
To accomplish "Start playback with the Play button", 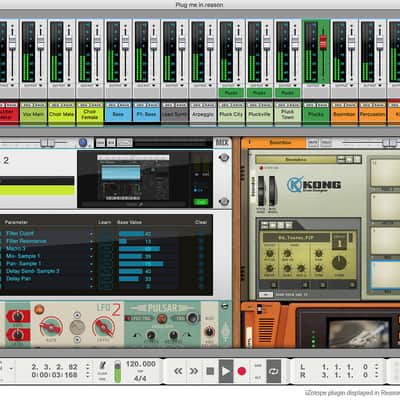I will (226, 371).
